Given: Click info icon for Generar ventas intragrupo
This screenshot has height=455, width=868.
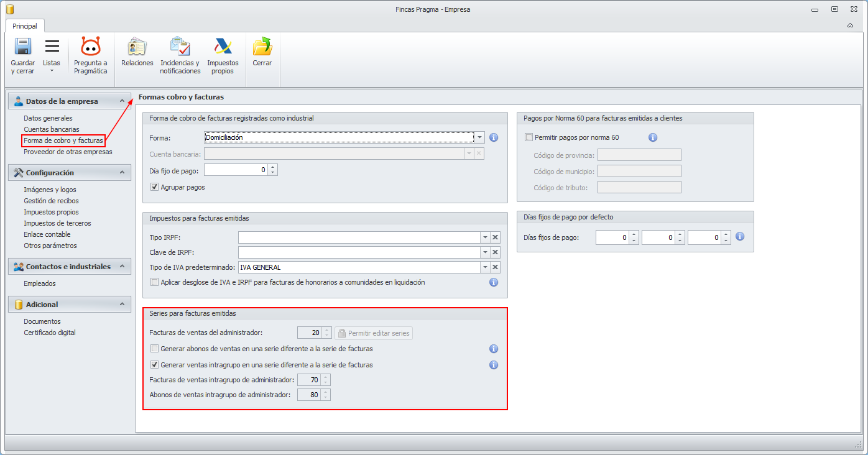Looking at the screenshot, I should pos(494,365).
